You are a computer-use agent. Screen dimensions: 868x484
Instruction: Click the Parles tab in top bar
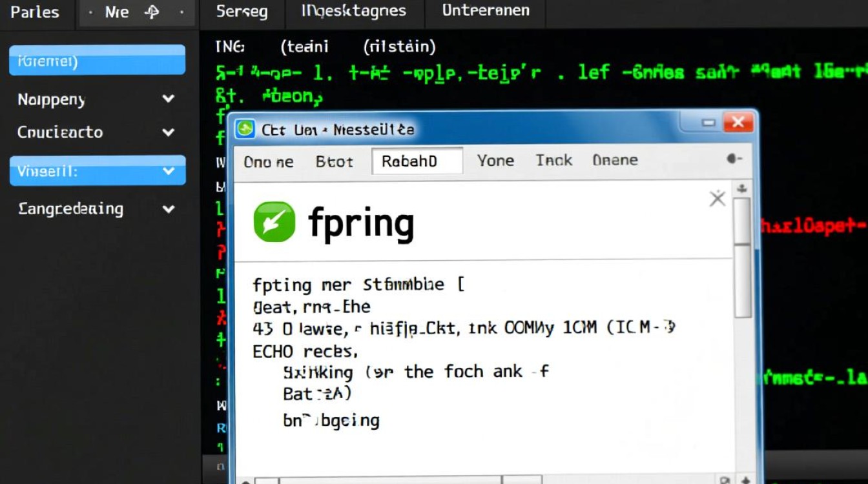click(35, 12)
